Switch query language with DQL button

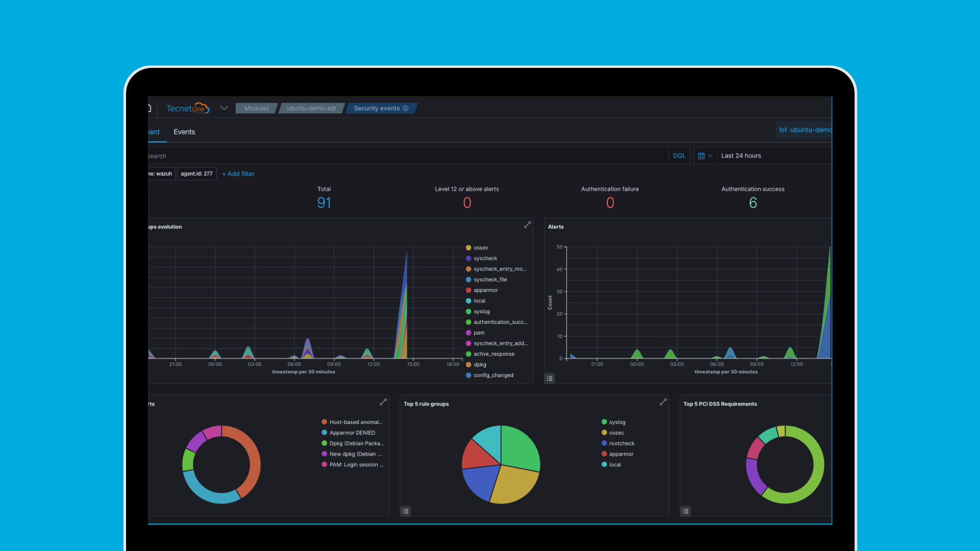coord(679,156)
